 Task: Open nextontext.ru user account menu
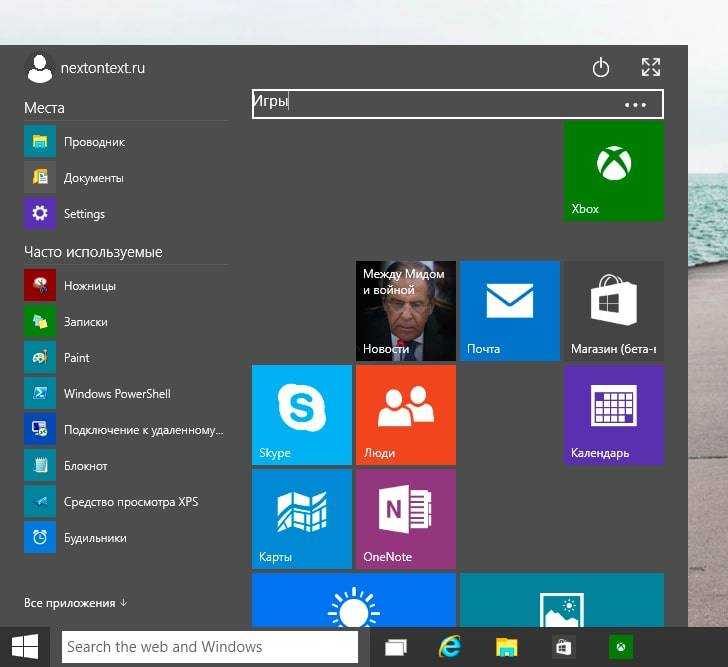85,68
